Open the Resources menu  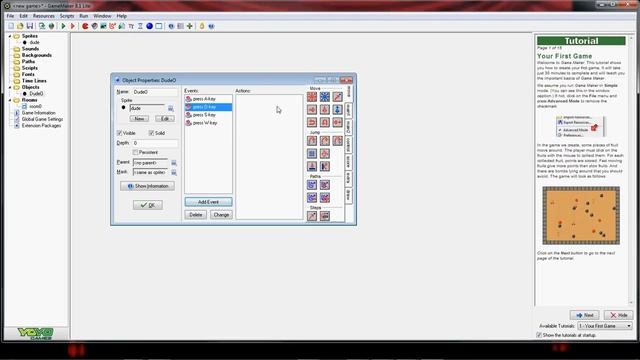click(44, 16)
